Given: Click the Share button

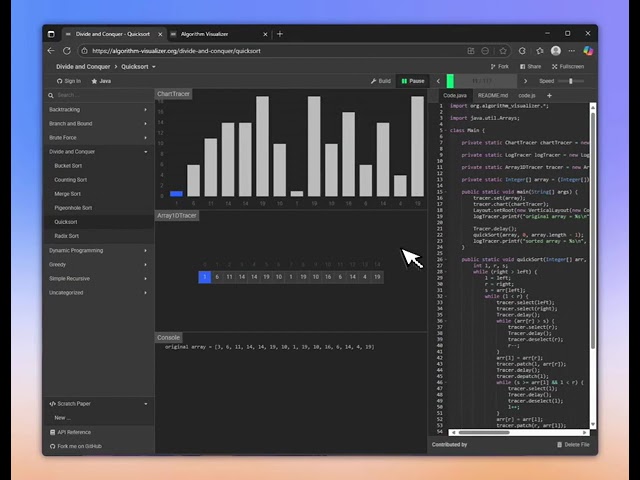Looking at the screenshot, I should (530, 67).
